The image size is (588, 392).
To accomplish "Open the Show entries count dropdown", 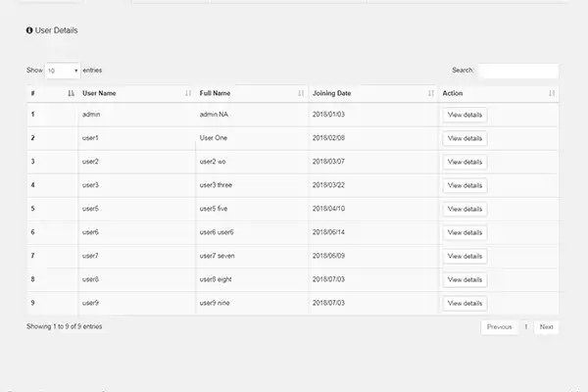I will pos(63,71).
